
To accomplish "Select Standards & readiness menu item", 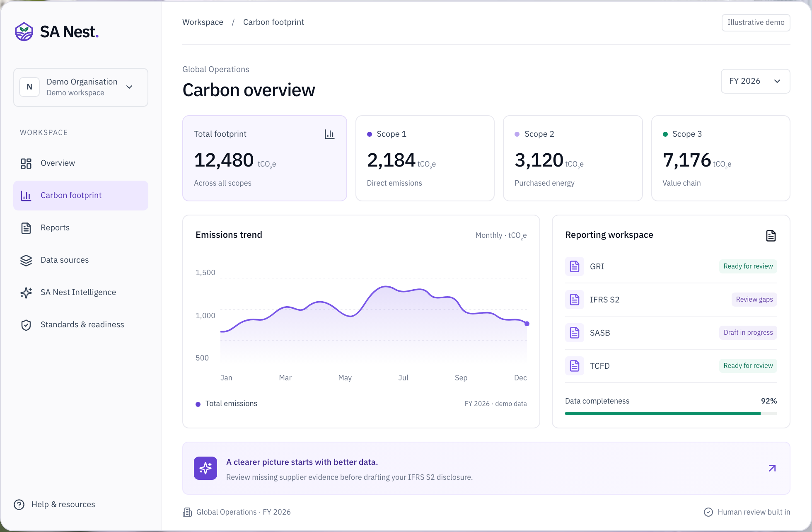I will point(81,325).
